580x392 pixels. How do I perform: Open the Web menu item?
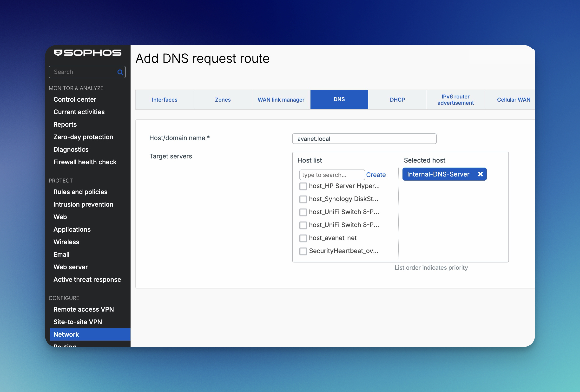pos(60,217)
